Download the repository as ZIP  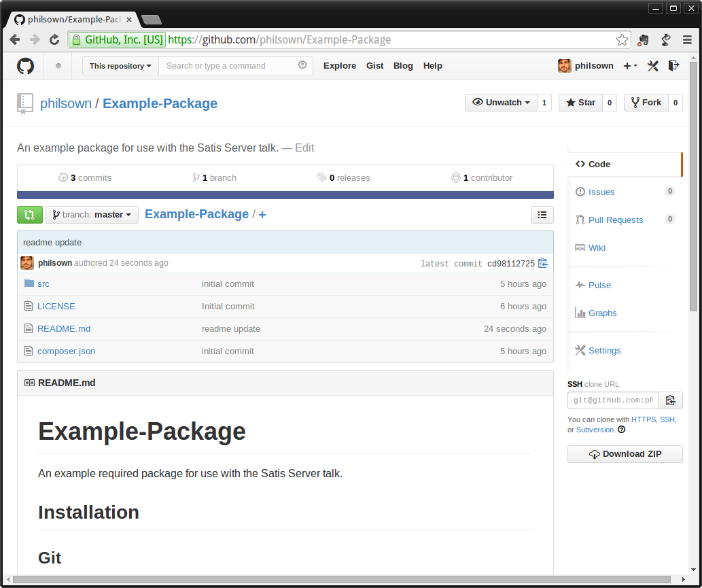[x=625, y=454]
